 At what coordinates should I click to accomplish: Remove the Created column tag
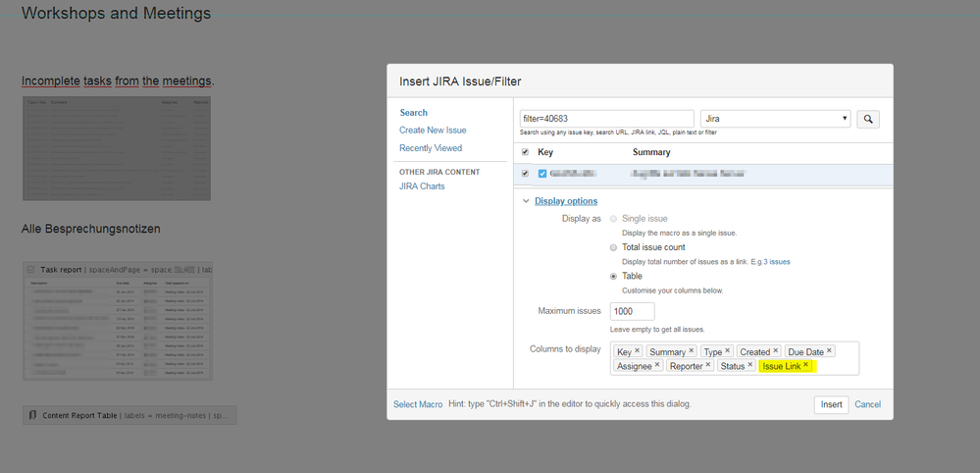(x=776, y=351)
